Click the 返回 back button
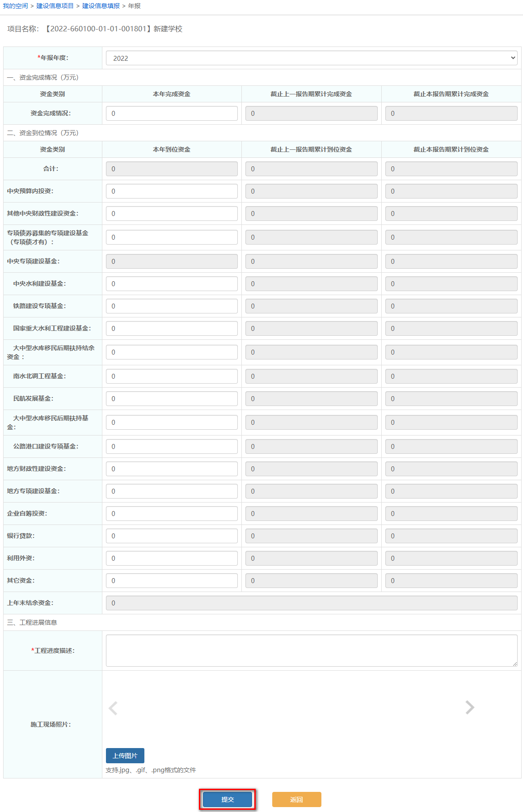The image size is (523, 812). click(x=296, y=799)
